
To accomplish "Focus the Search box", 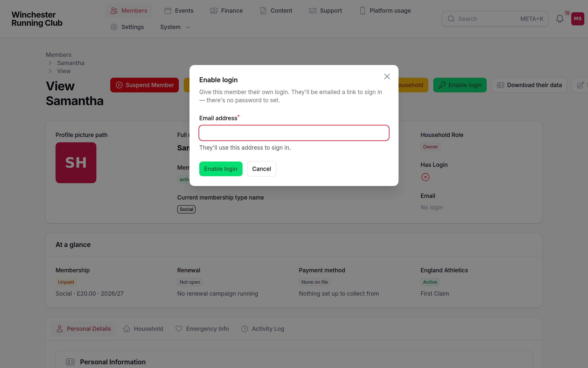I will coord(495,19).
